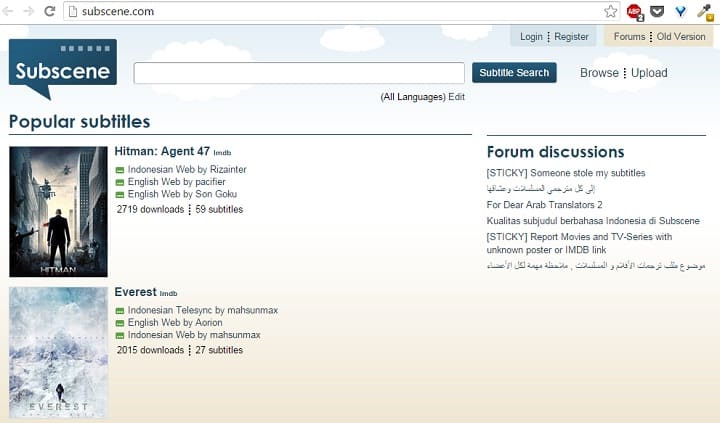Open the Hitman: Agent 47 title link

(162, 151)
